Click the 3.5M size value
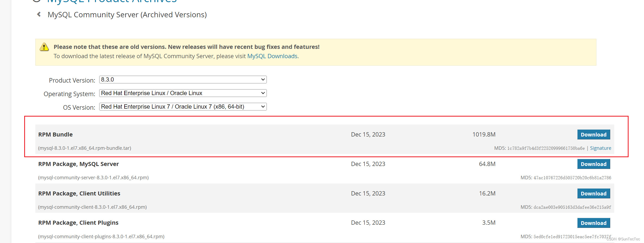The image size is (644, 243). [x=489, y=223]
